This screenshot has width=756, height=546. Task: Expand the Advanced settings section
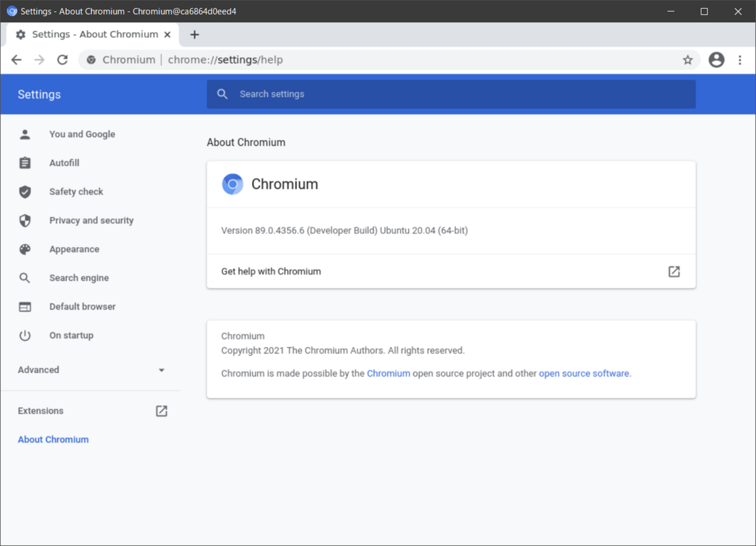coord(91,370)
